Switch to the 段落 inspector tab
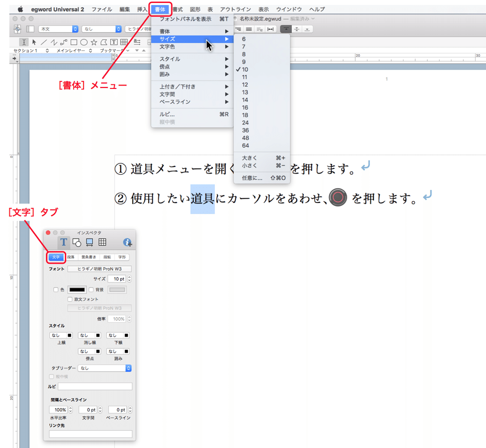486x448 pixels. pyautogui.click(x=71, y=257)
